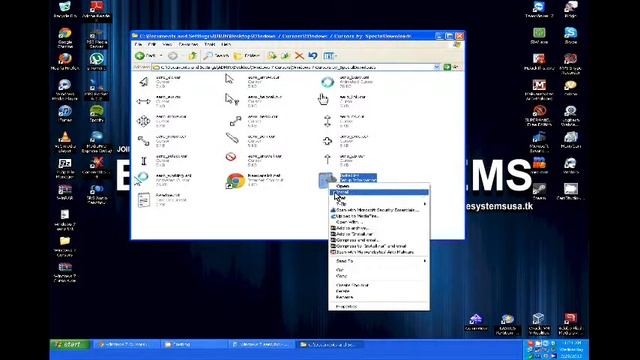Go up one folder level
The height and width of the screenshot is (360, 640).
pos(193,56)
